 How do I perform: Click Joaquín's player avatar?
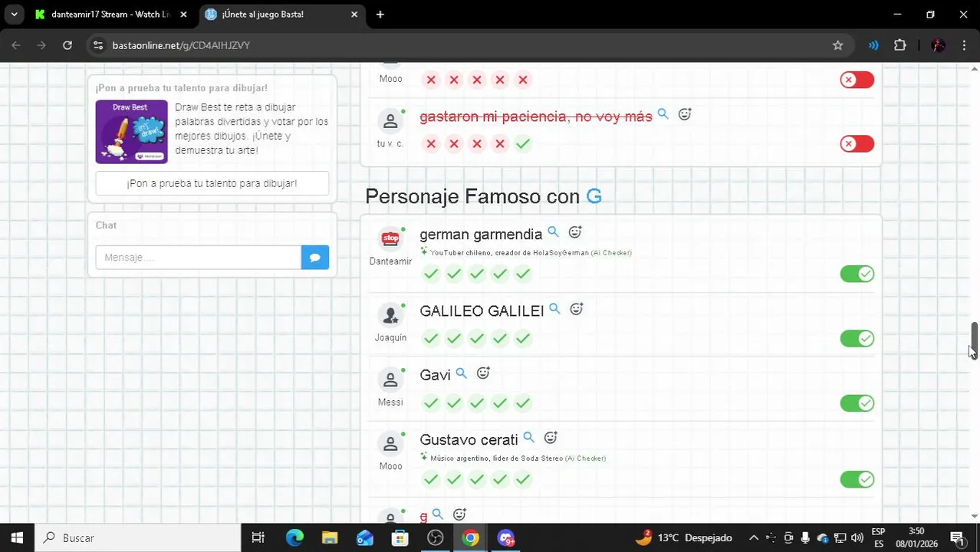click(390, 315)
